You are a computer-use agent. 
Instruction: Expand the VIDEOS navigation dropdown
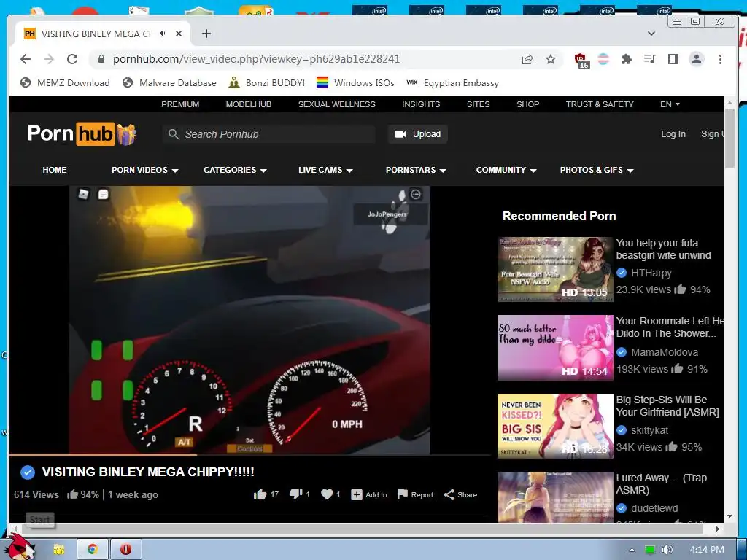click(x=145, y=170)
